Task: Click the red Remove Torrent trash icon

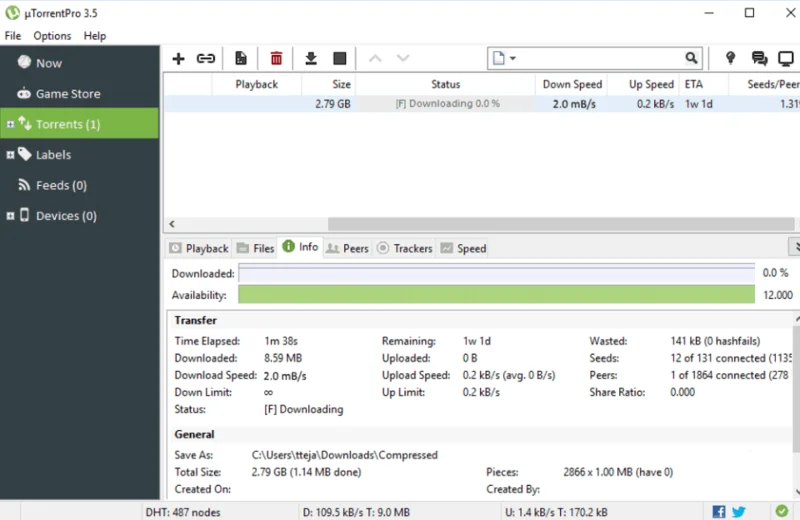Action: [x=276, y=59]
